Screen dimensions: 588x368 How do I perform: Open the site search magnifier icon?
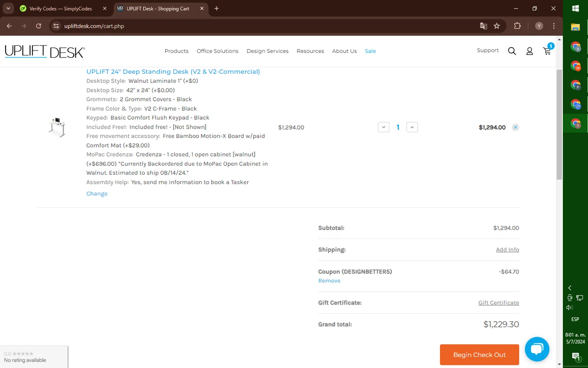tap(512, 51)
